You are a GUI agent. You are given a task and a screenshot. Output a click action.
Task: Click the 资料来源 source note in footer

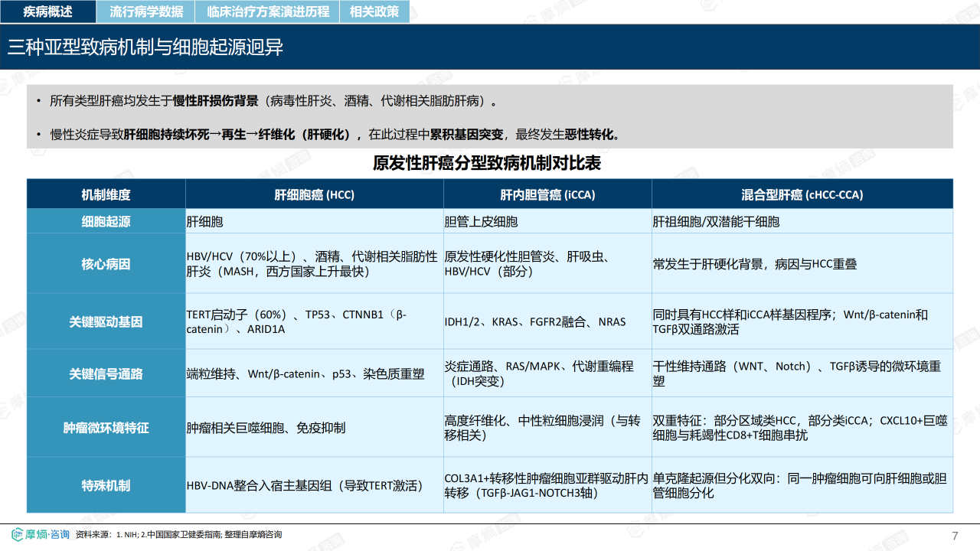[178, 534]
